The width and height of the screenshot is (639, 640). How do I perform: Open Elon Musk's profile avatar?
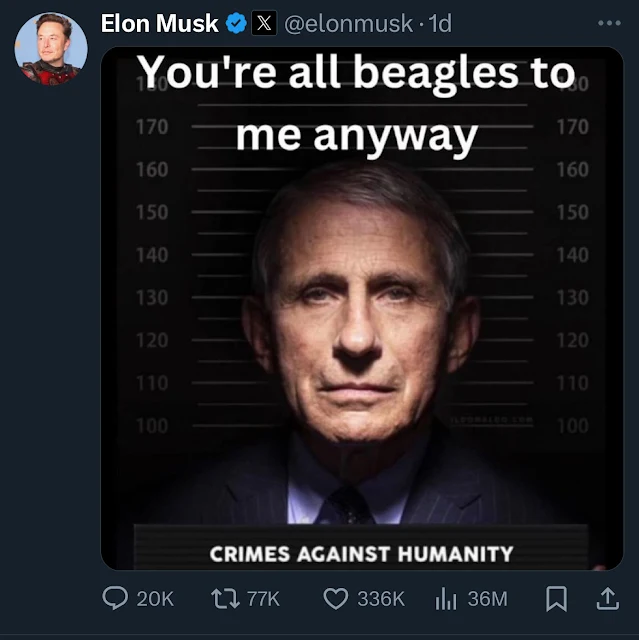51,49
